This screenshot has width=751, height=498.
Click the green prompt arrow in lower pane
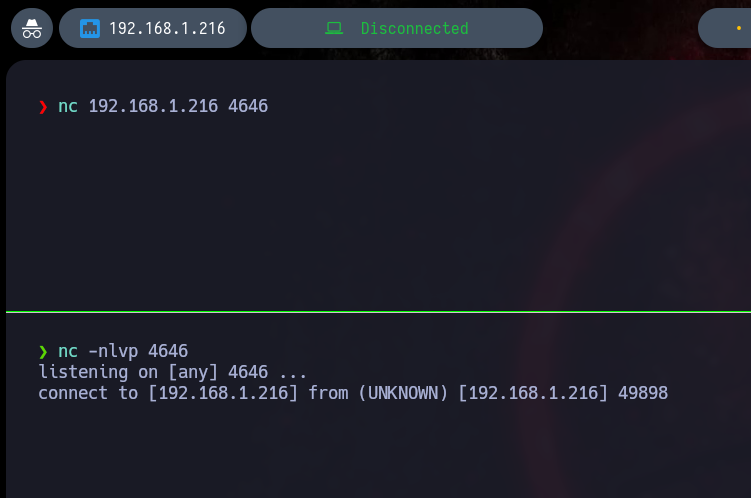43,351
